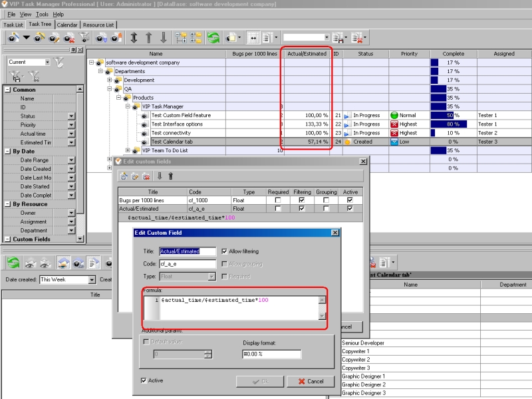
Task: Click progress bar of Test Custom Field feature
Action: 454,115
